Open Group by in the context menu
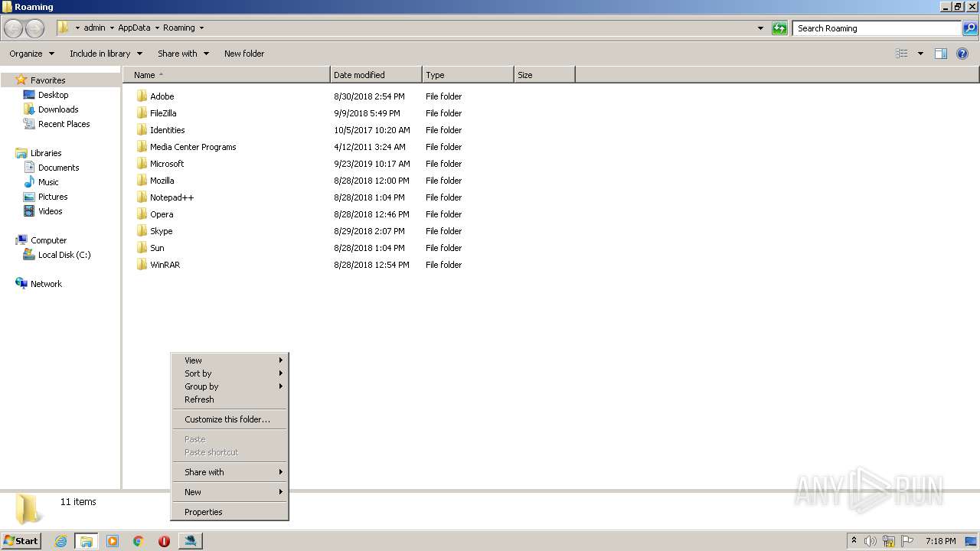Viewport: 980px width, 551px height. tap(229, 386)
